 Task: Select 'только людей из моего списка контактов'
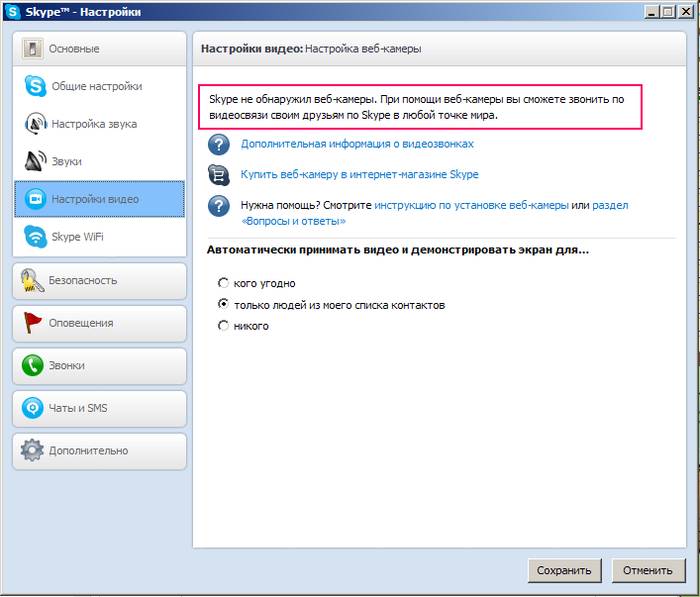[x=223, y=304]
